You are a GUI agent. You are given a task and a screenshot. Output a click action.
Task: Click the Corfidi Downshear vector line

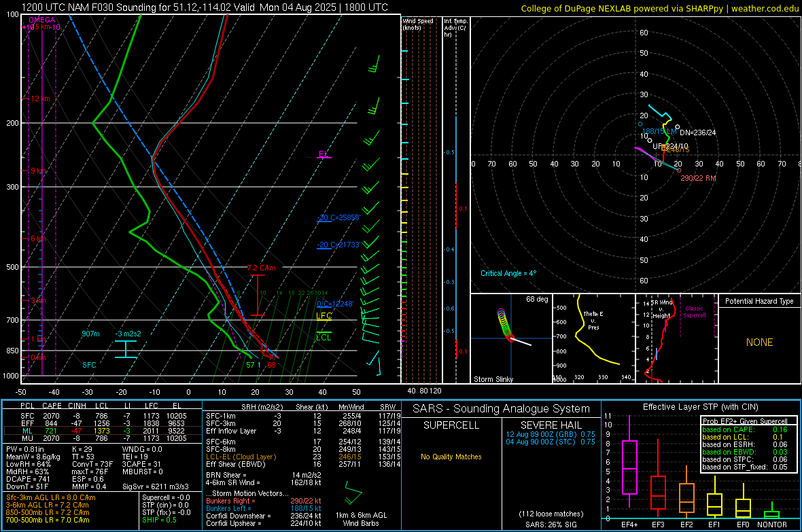(264, 516)
